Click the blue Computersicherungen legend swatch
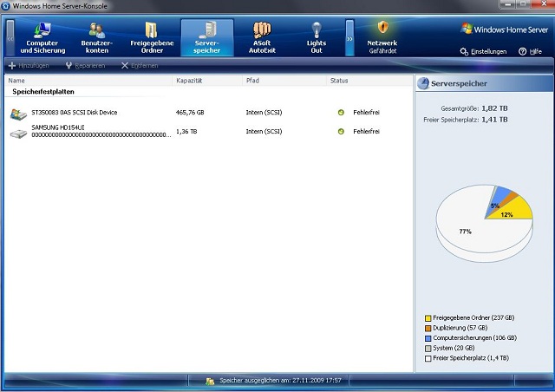 (x=428, y=338)
